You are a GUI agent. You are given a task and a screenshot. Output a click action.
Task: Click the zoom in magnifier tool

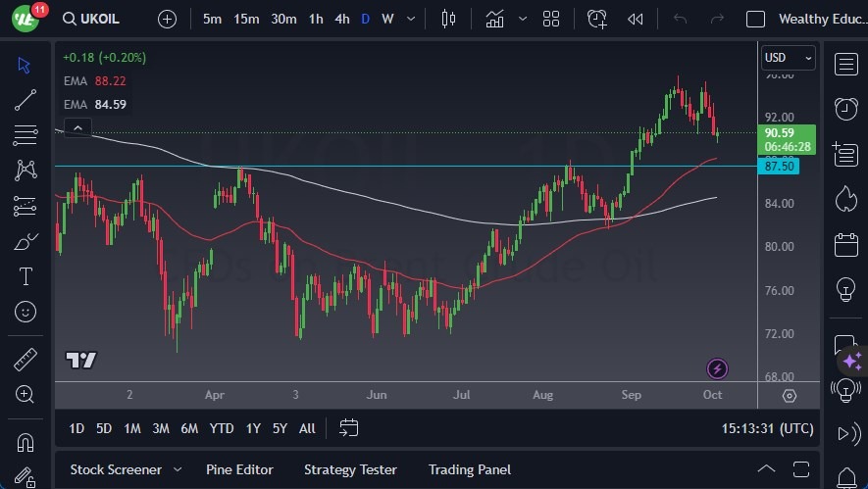[26, 394]
